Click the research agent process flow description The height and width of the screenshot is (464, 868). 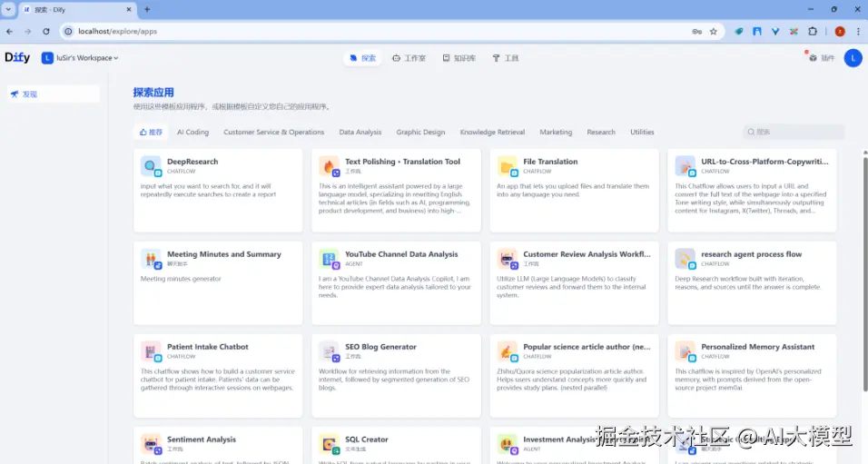(x=748, y=283)
